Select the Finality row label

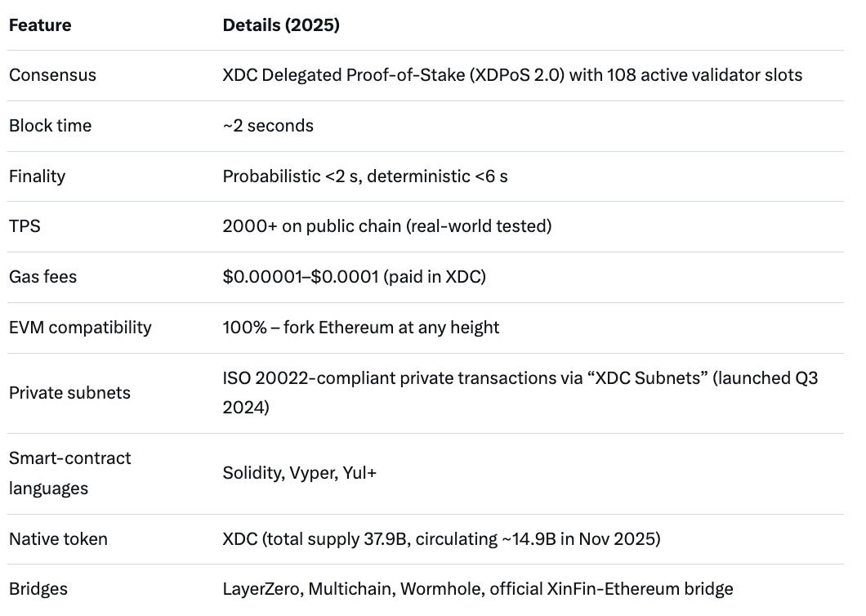tap(36, 176)
